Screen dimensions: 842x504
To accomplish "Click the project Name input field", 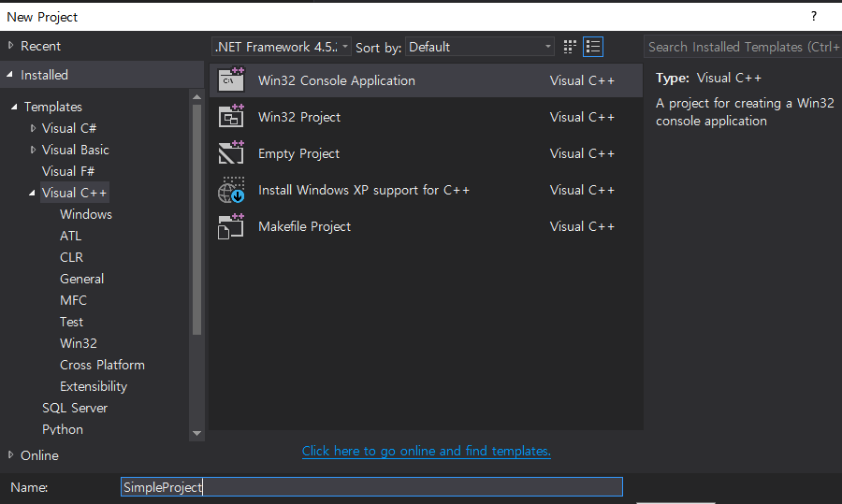I will click(371, 487).
